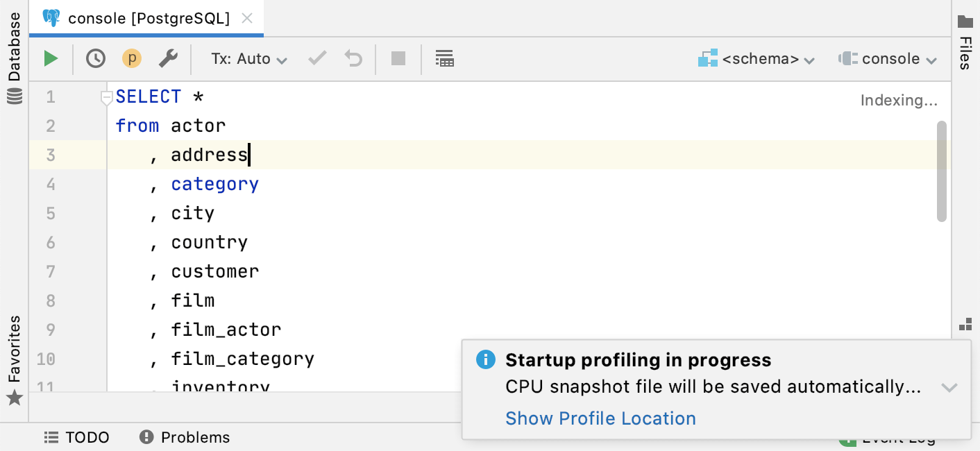Viewport: 980px width, 451px height.
Task: Toggle the output mode table icon
Action: (x=445, y=58)
